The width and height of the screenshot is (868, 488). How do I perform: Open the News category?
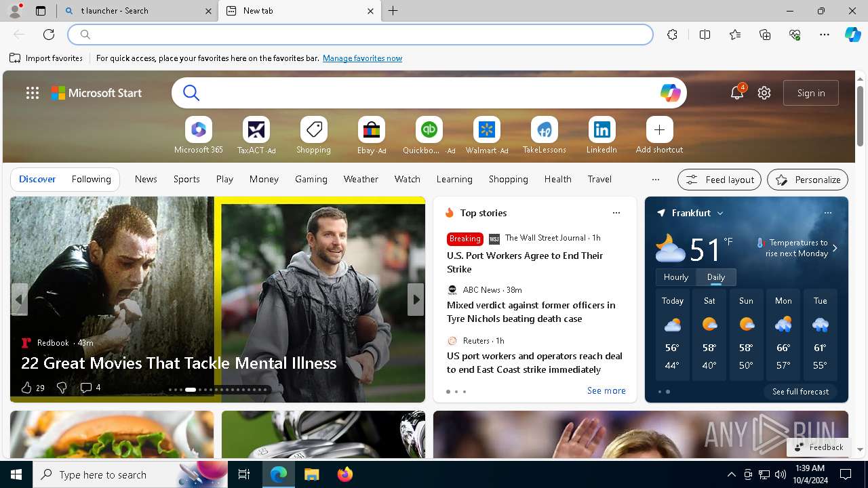click(146, 180)
